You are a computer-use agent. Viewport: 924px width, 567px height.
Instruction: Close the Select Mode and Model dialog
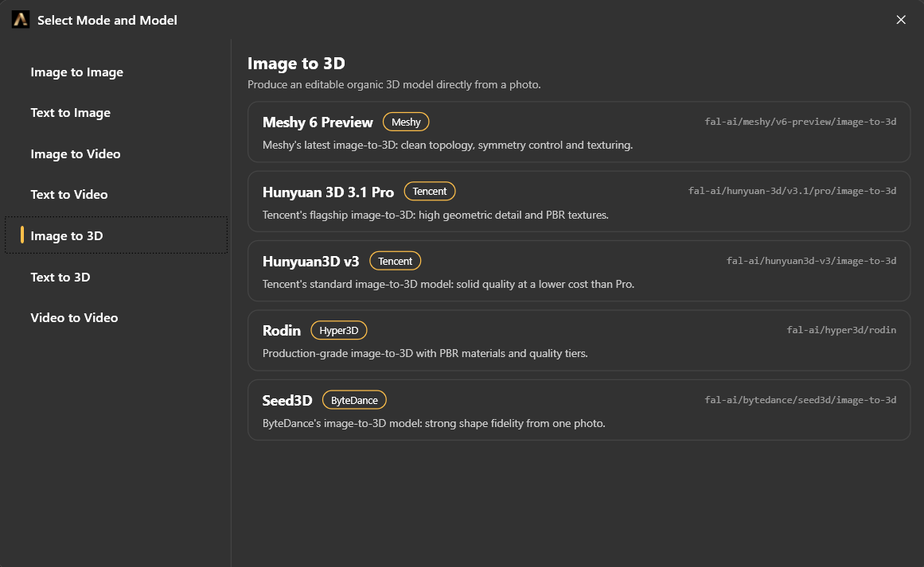[x=901, y=19]
